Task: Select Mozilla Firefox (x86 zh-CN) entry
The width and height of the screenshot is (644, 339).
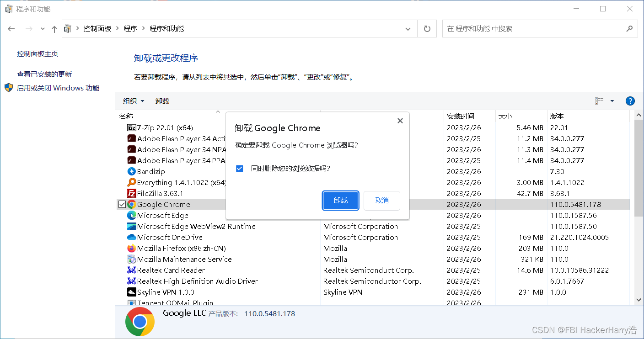Action: click(x=182, y=248)
